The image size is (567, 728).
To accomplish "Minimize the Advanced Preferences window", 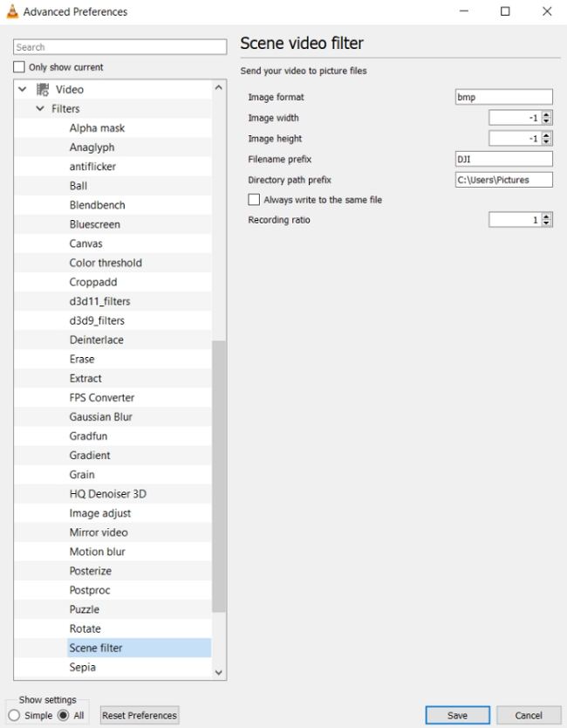I will (464, 11).
